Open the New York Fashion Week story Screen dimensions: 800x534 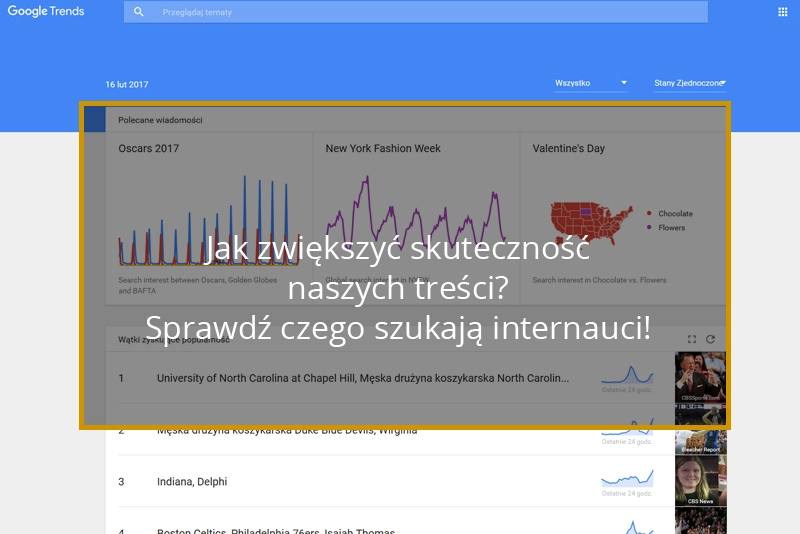coord(416,219)
